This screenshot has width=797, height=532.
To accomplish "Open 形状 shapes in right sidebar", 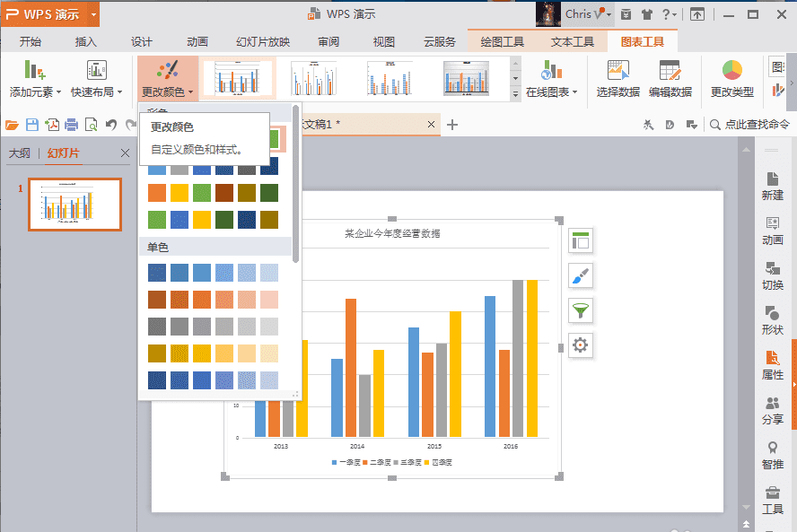I will click(772, 320).
